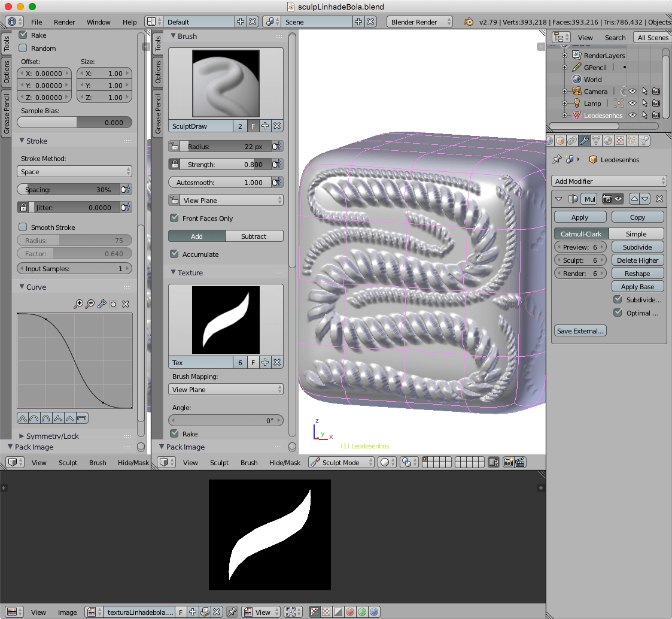
Task: Pin the image in the UV/Image Editor
Action: 232,612
